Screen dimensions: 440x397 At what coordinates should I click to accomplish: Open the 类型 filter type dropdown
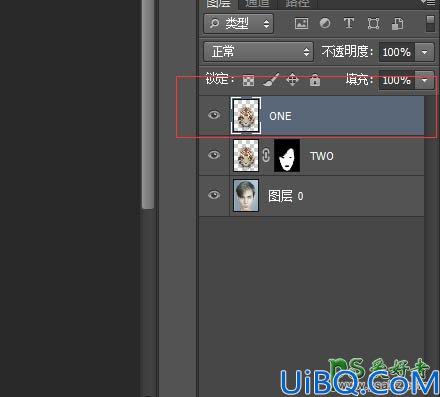(x=239, y=24)
